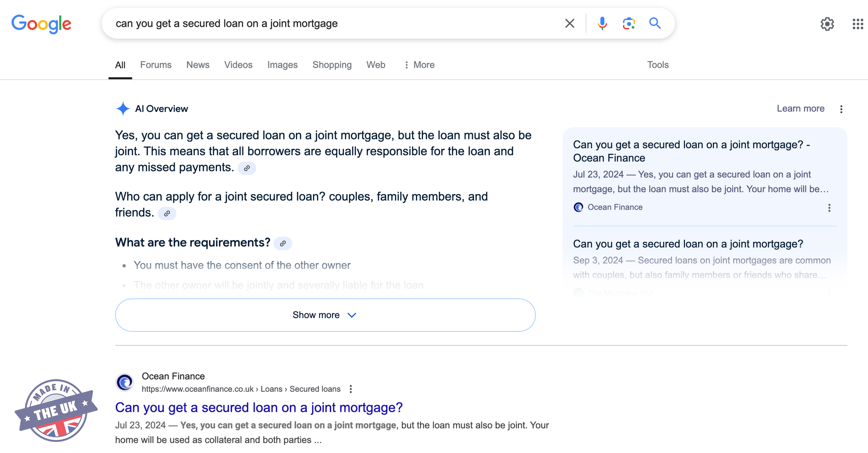This screenshot has height=453, width=868.
Task: Click link icon beside 'What are the requirements?'
Action: coord(283,243)
